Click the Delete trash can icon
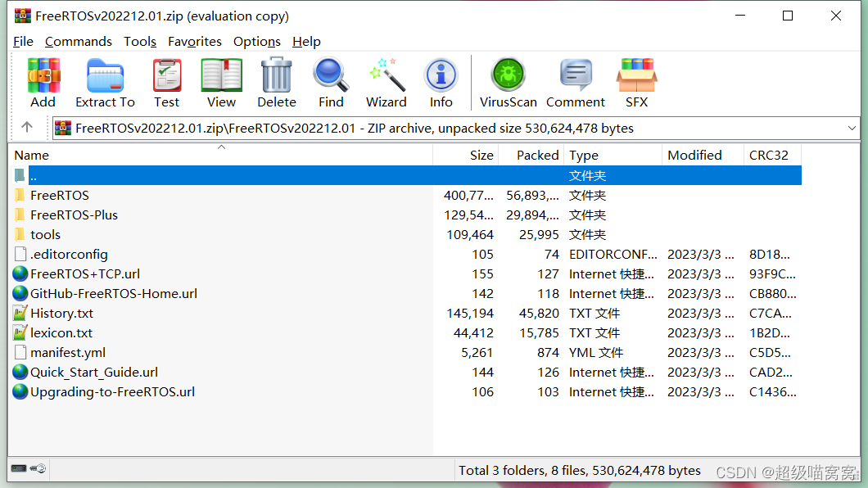The height and width of the screenshot is (488, 868). (276, 75)
